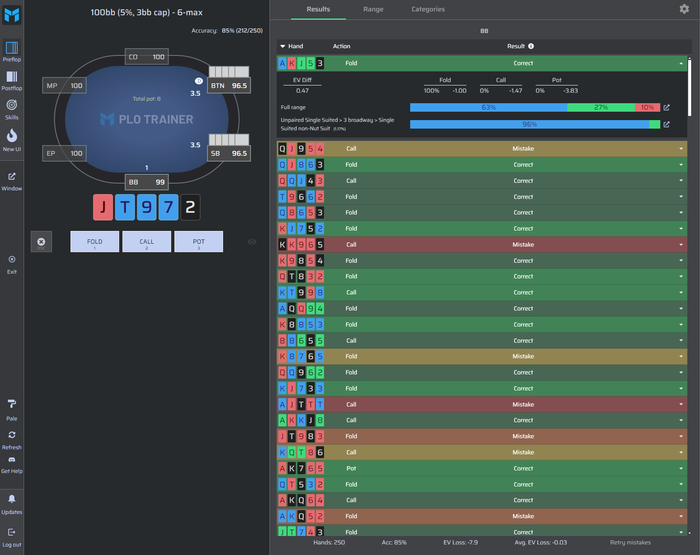Click the PLO Trainer logo top-left
700x555 pixels.
point(12,15)
